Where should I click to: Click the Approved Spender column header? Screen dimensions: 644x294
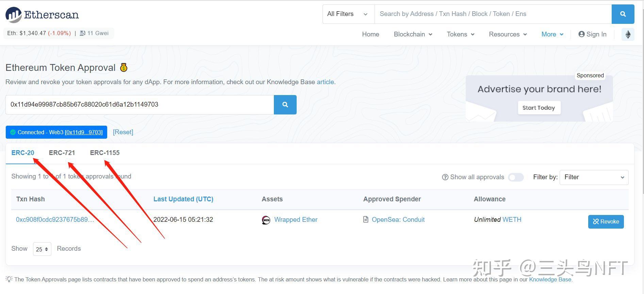392,199
